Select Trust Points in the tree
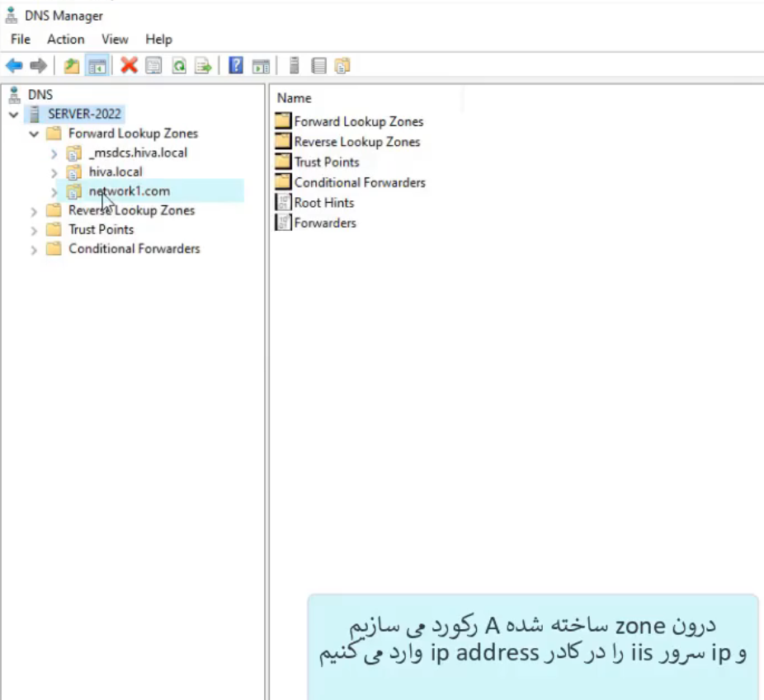 tap(101, 229)
